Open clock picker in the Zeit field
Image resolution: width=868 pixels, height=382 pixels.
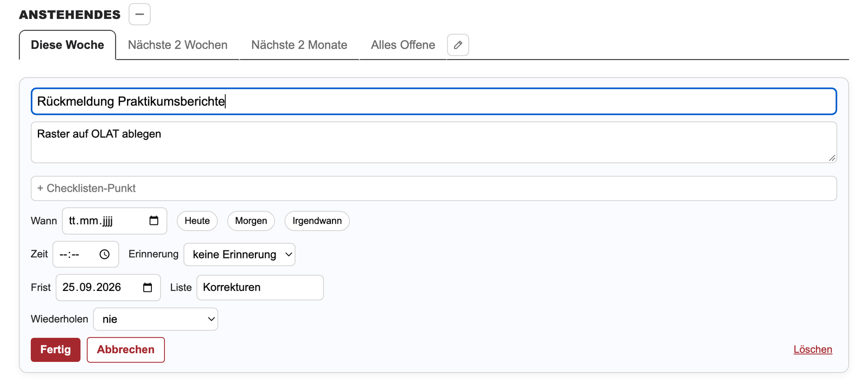[x=105, y=254]
